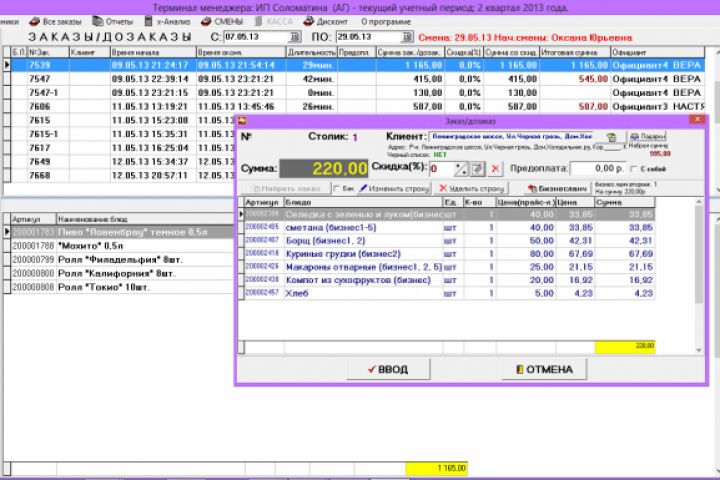Edit the start date field 07.05.13
Screen dimensions: 720x480
[256, 37]
